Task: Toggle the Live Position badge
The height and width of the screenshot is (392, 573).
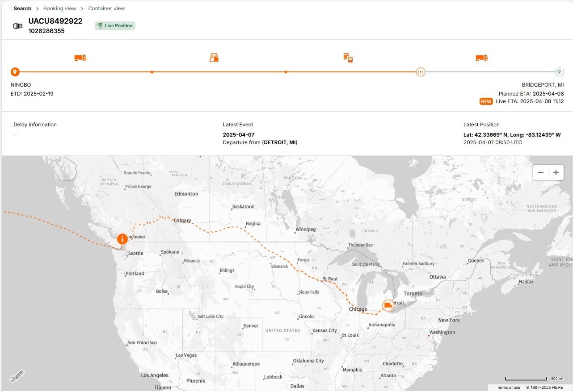Action: tap(115, 26)
